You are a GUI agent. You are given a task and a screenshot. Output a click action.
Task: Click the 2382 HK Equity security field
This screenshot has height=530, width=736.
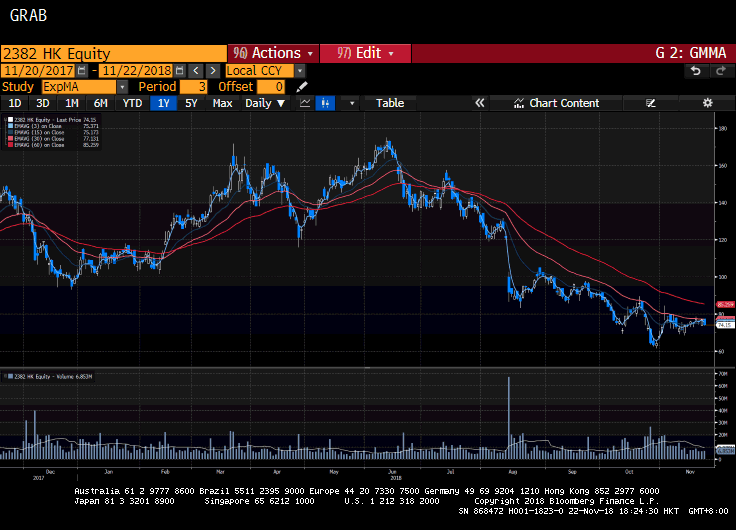[114, 54]
